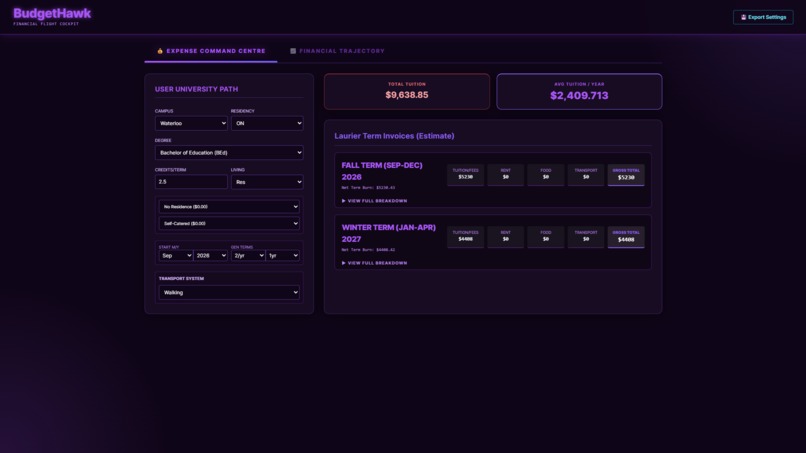Click the flame icon on Expense Command Centre
The height and width of the screenshot is (453, 806).
pos(160,51)
